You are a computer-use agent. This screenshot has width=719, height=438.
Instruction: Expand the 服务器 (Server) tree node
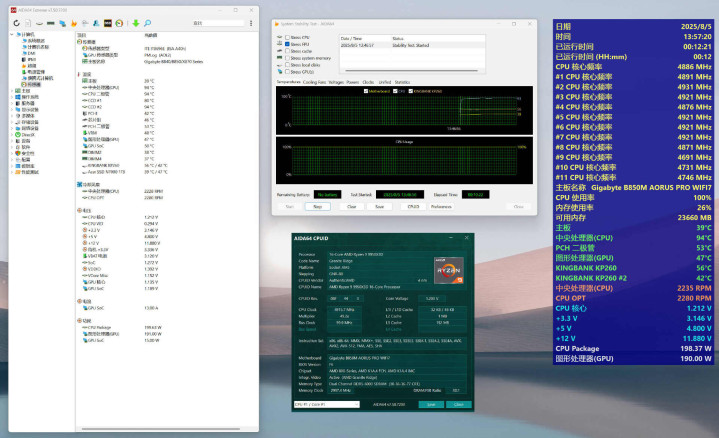pyautogui.click(x=12, y=103)
